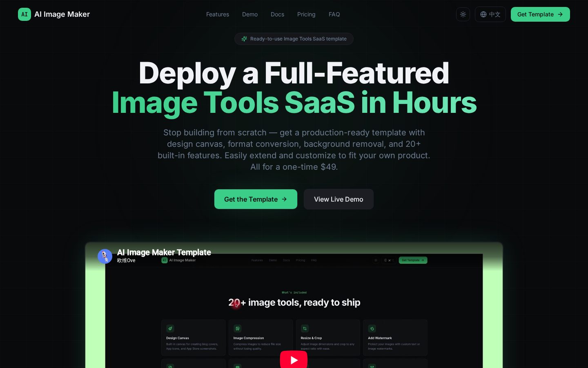588x368 pixels.
Task: Click the 'Deploy a Full-Featured' headline
Action: point(294,74)
